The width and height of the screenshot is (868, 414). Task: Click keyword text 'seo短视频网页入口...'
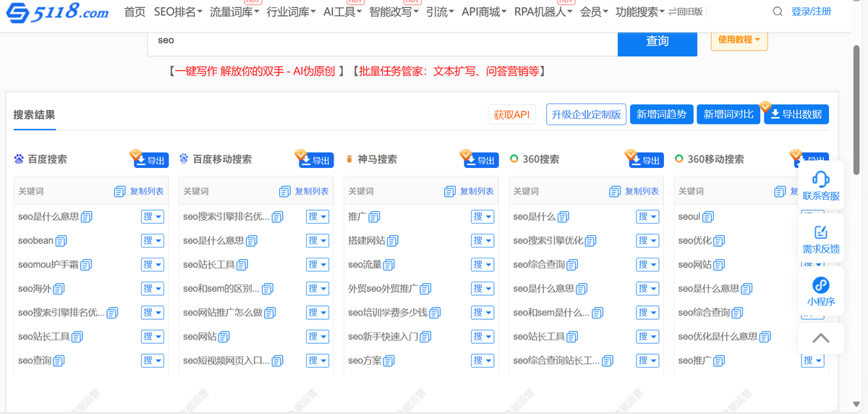[x=226, y=360]
